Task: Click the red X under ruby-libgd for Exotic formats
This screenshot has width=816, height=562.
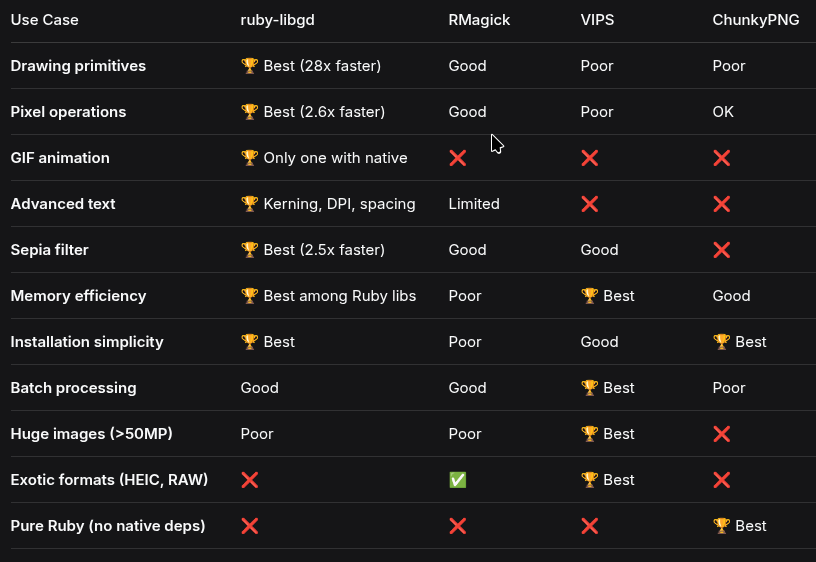Action: [249, 480]
